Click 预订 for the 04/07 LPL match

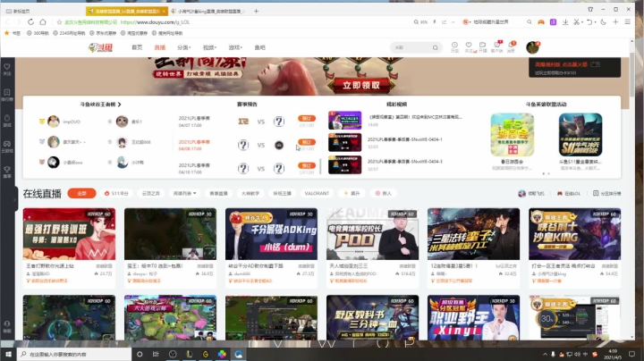pos(307,118)
